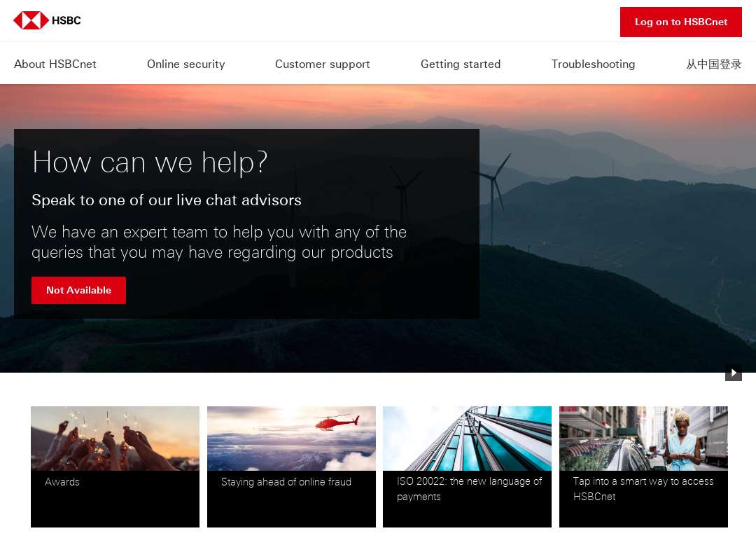Click the HSBC hexagon logo

point(31,20)
